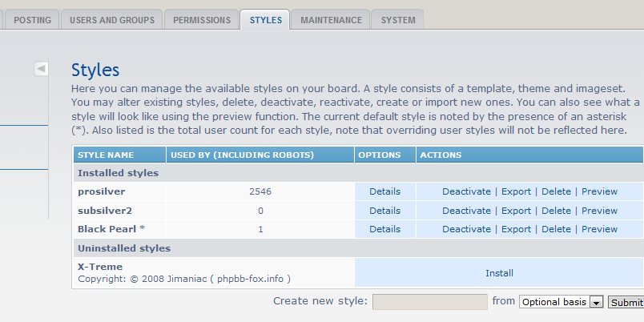Go to the Maintenance tab
Viewport: 644px width, 322px height.
click(x=331, y=20)
